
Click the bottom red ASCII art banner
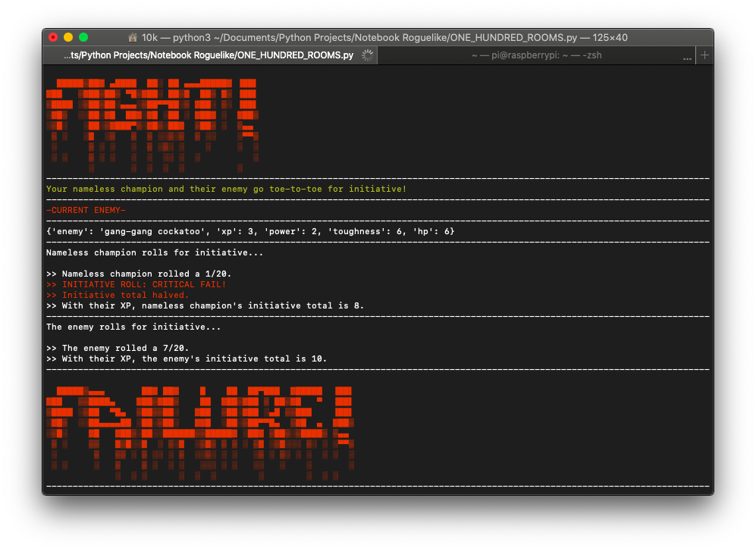pos(200,432)
